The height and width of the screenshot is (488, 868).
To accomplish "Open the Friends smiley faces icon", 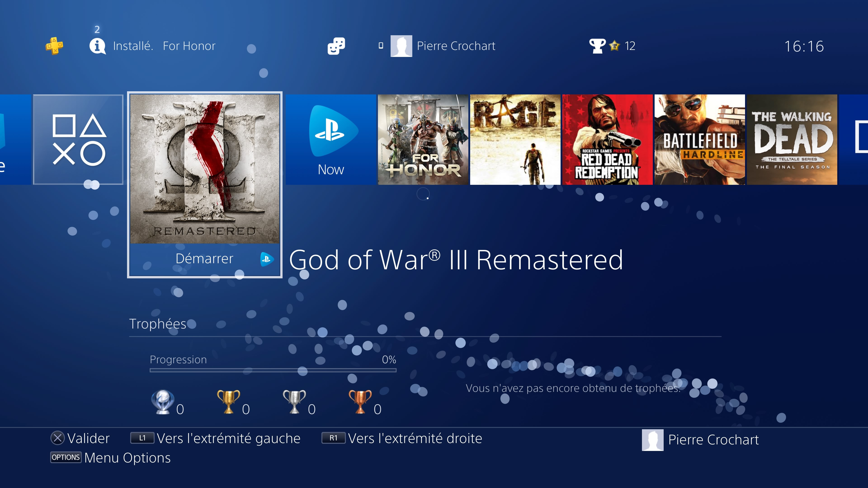I will pos(336,46).
